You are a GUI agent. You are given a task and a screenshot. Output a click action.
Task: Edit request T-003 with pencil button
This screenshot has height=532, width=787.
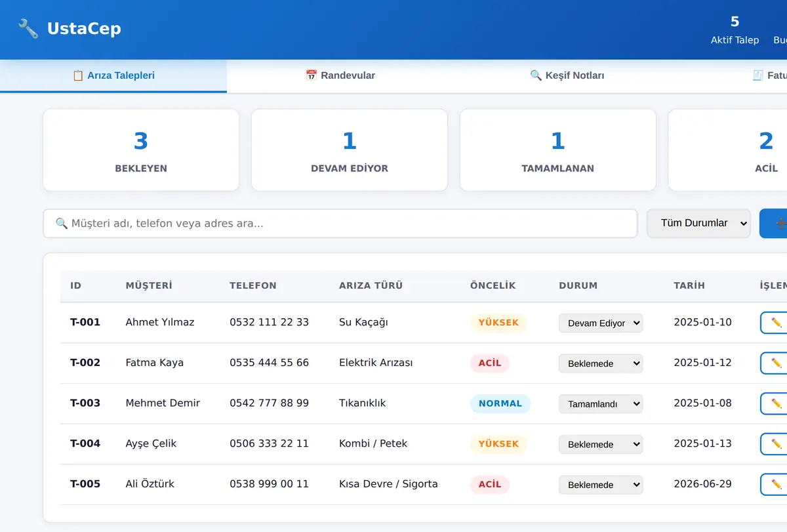coord(775,403)
